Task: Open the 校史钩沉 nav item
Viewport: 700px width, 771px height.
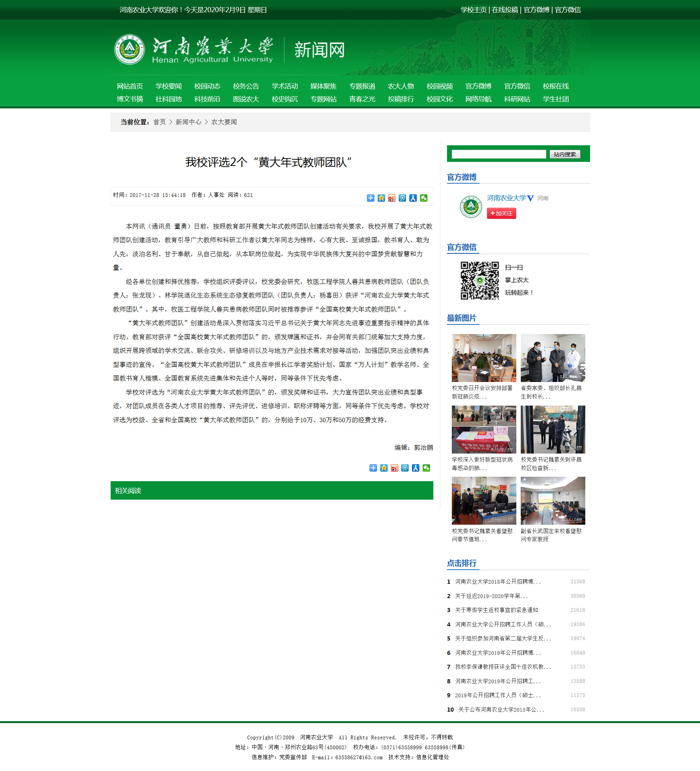Action: [x=285, y=99]
